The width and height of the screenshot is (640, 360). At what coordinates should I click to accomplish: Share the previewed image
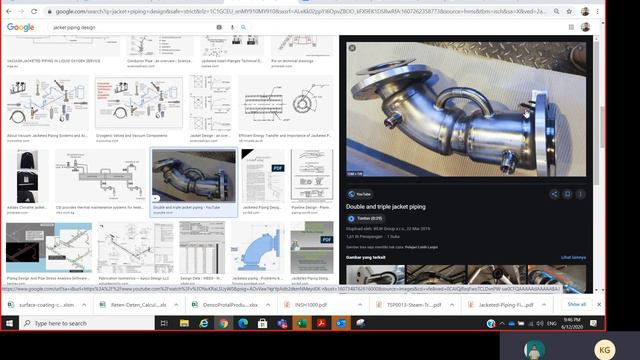click(x=554, y=194)
